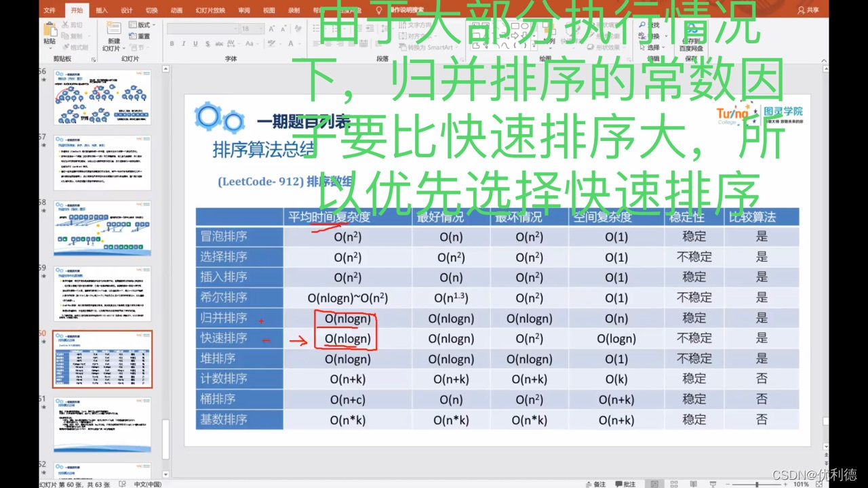868x488 pixels.
Task: Click the Format Painter (格式刷) icon
Action: pyautogui.click(x=66, y=47)
